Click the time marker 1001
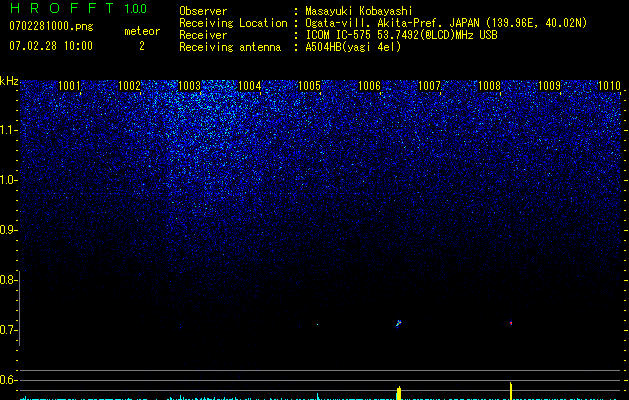 click(69, 85)
